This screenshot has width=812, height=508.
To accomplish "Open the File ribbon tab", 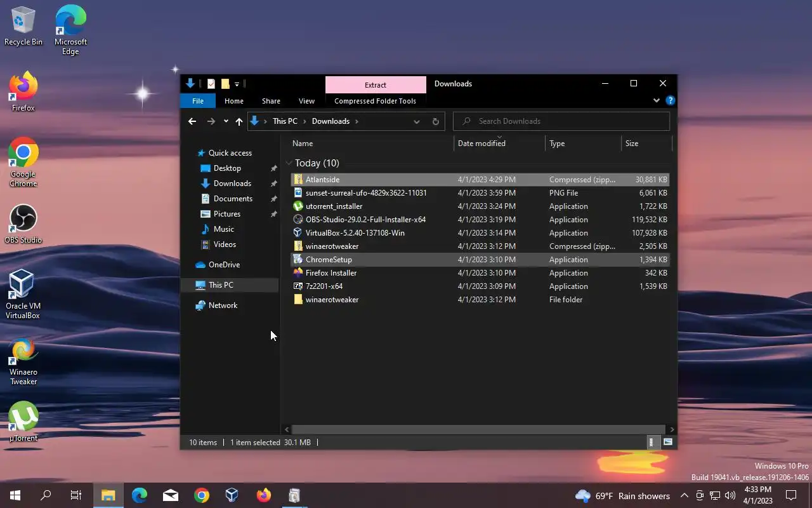I will pos(198,101).
